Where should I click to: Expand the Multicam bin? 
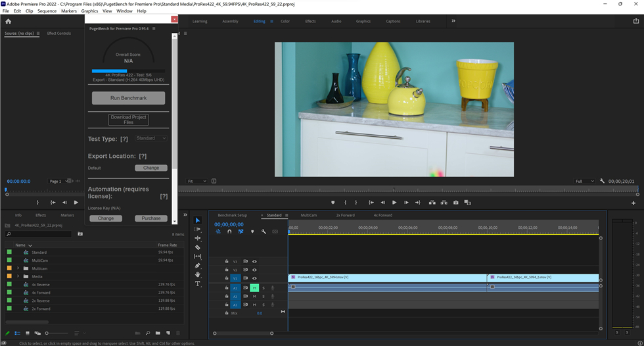coord(18,268)
